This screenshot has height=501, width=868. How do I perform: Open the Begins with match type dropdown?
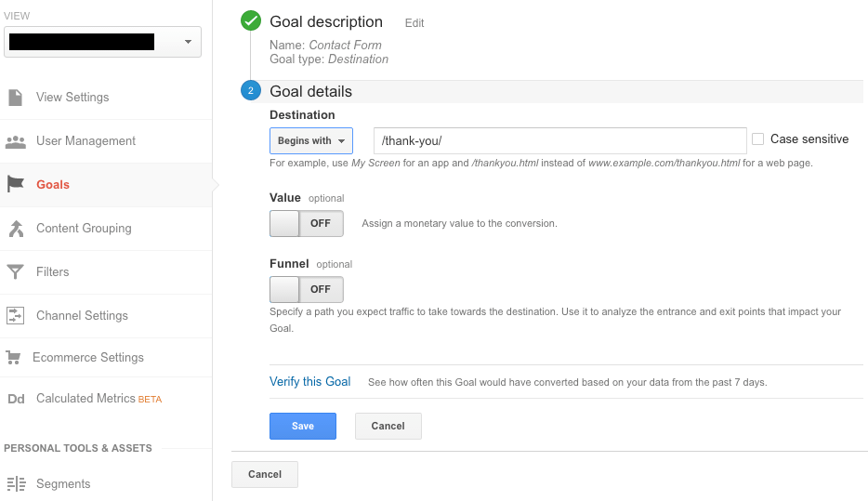(x=311, y=140)
